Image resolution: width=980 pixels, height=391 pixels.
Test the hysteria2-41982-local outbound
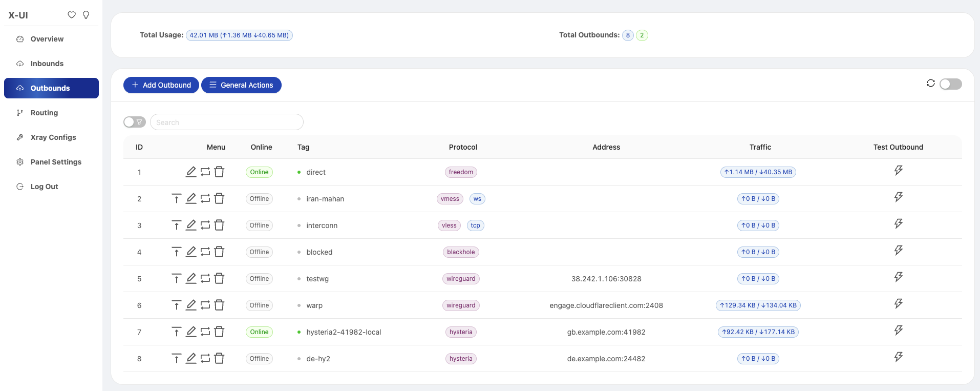pos(899,331)
